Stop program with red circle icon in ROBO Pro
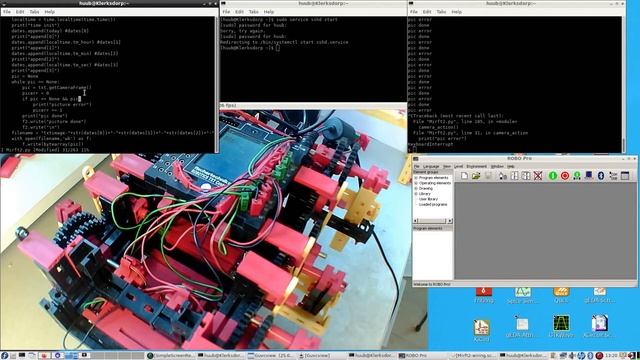This screenshot has width=640, height=360. point(565,176)
